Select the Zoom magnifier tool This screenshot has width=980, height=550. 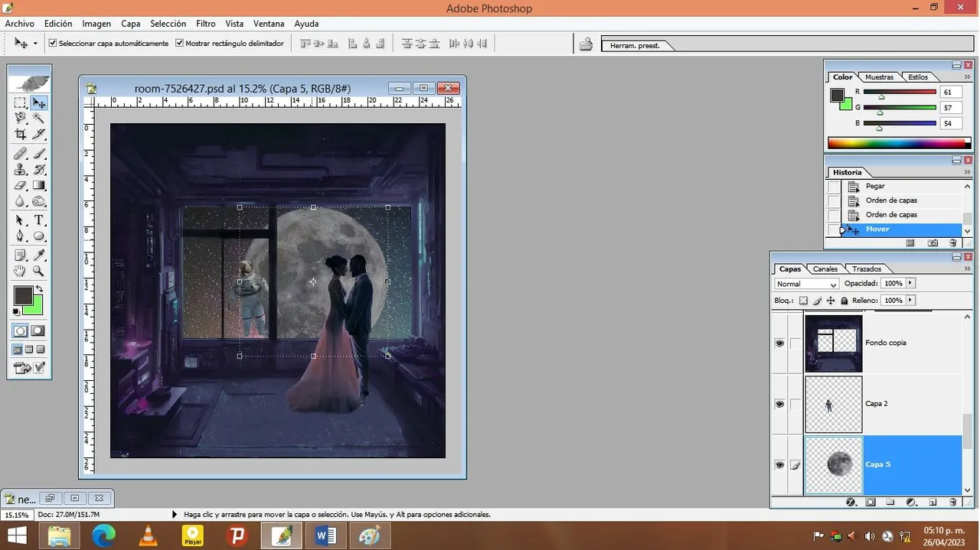[38, 271]
